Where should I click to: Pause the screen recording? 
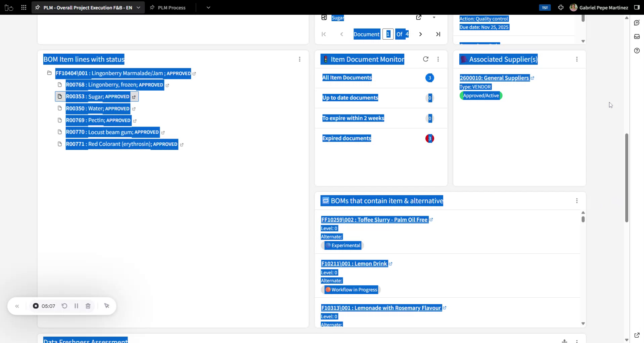point(76,306)
